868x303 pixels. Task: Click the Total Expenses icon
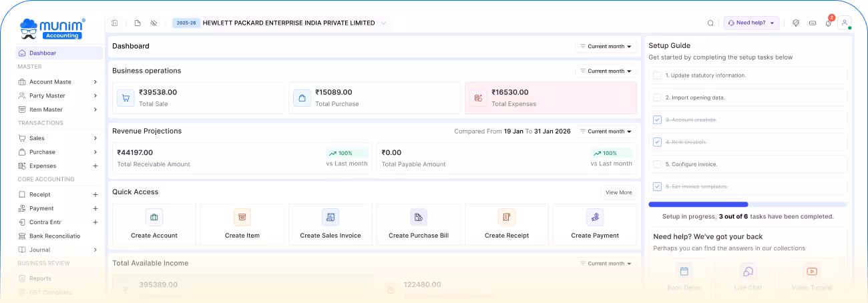point(478,98)
